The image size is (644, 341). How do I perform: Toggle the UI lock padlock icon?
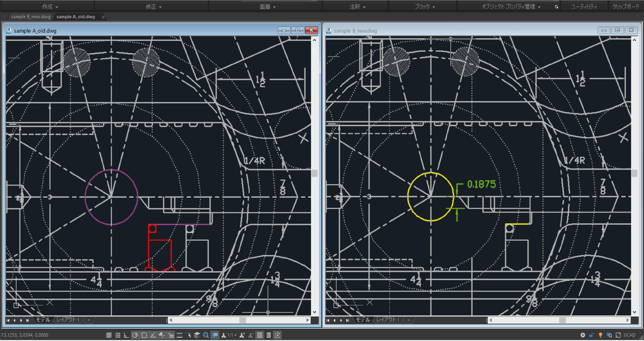point(591,335)
